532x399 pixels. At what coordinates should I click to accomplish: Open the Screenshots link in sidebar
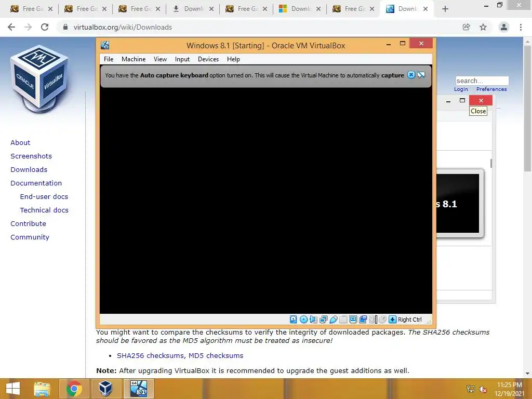point(31,156)
